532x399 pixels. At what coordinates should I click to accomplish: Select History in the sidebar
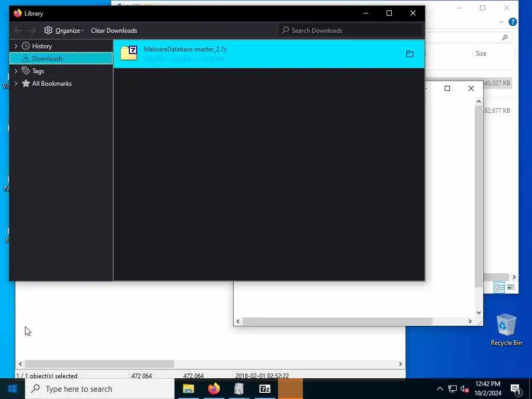pyautogui.click(x=42, y=46)
